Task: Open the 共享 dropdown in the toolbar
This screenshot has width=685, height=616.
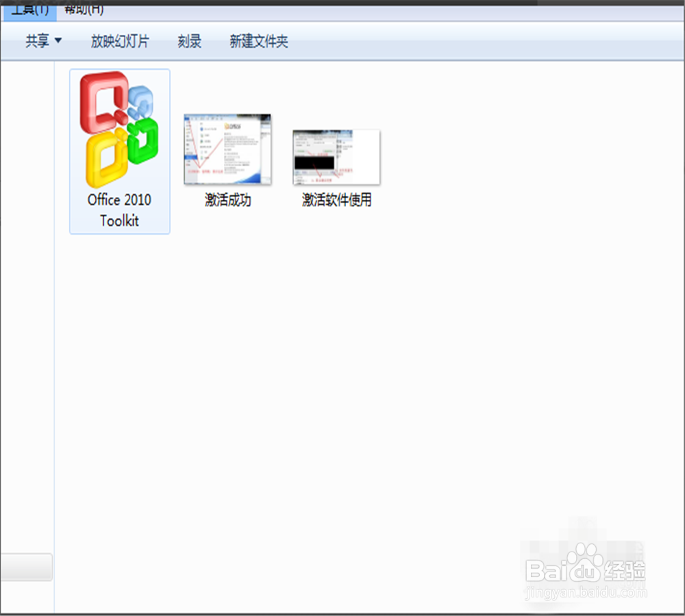Action: pos(43,41)
